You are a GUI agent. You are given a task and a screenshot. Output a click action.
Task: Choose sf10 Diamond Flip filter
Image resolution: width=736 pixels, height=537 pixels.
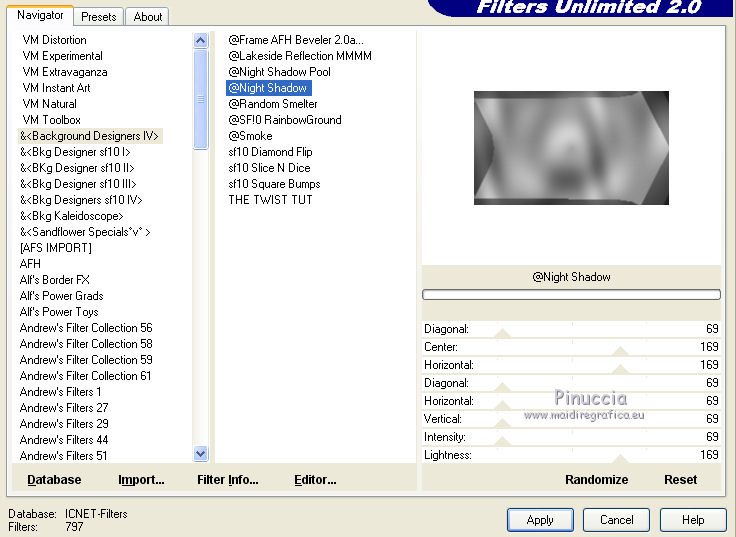point(270,152)
